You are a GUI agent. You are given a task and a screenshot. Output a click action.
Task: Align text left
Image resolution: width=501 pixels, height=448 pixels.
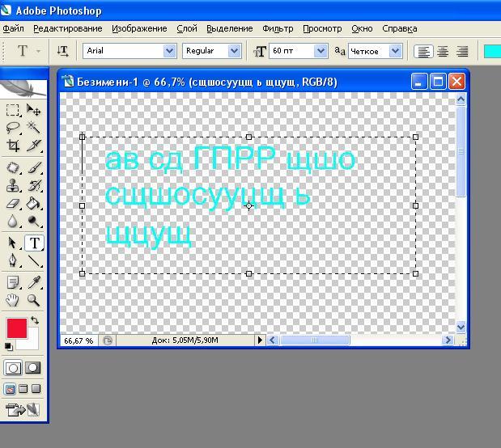coord(423,52)
